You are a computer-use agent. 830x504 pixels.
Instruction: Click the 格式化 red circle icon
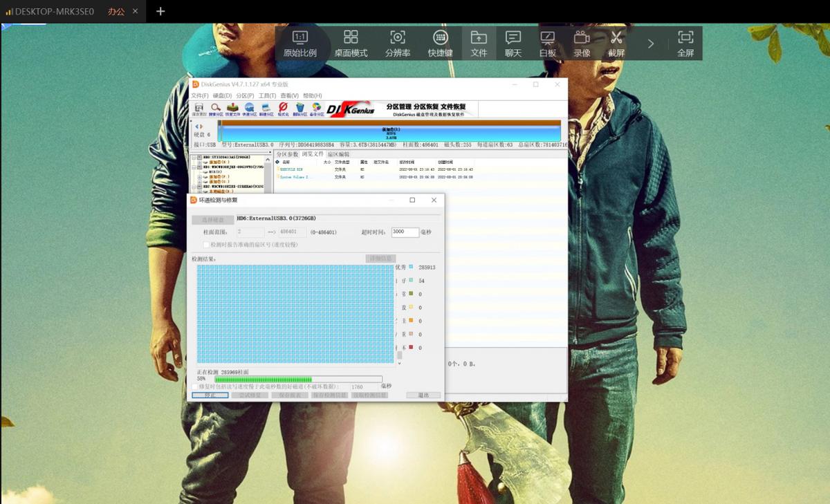coord(283,109)
